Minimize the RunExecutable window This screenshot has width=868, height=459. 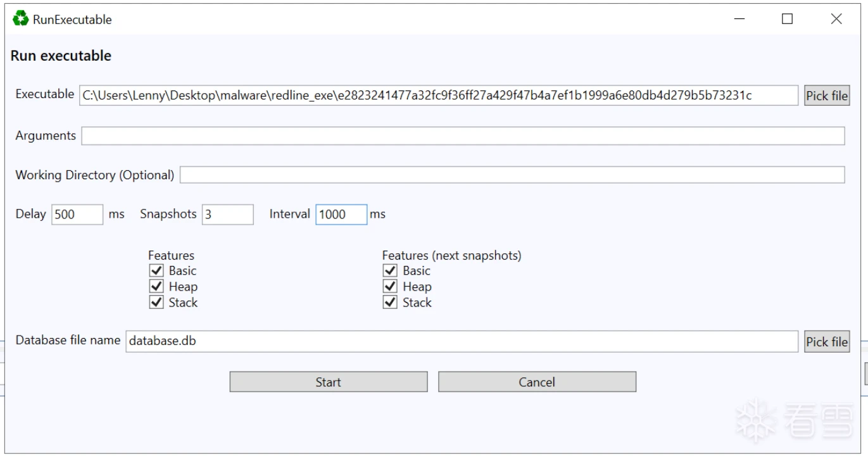tap(739, 20)
